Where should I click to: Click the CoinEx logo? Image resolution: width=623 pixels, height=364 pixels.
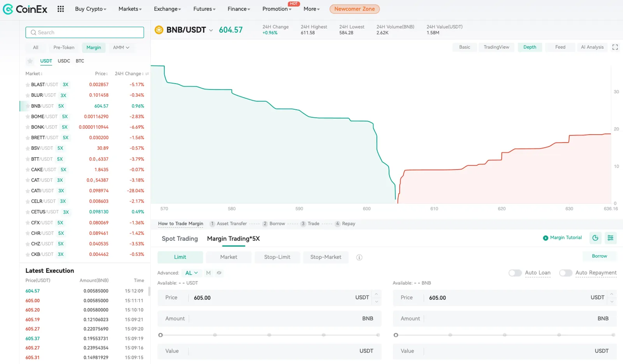click(25, 9)
